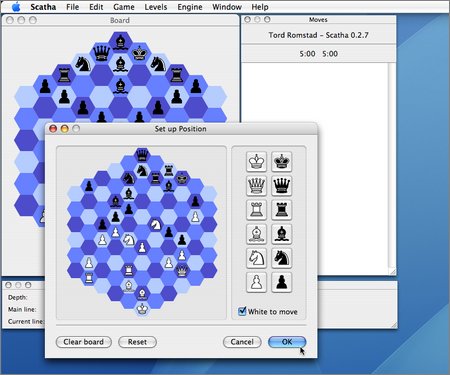Pick the white queen palette piece
Viewport: 450px width, 375px height.
click(256, 186)
